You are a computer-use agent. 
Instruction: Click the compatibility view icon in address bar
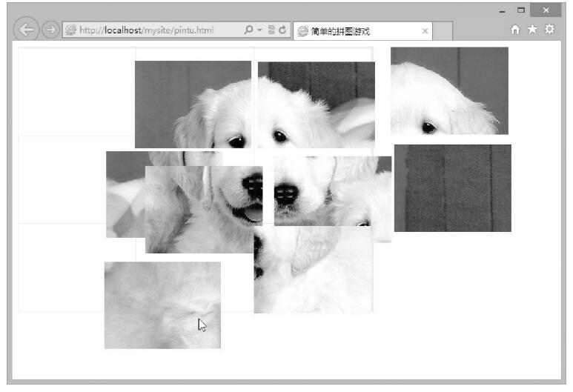(271, 30)
